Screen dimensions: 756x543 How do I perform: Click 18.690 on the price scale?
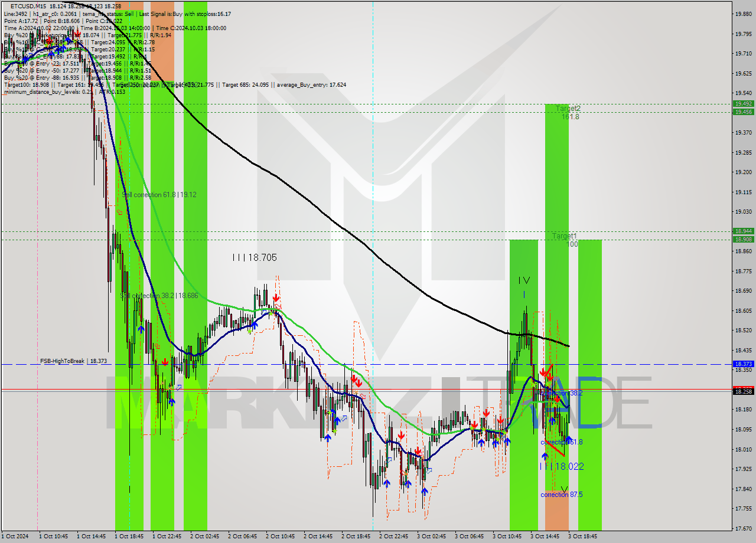click(x=743, y=291)
